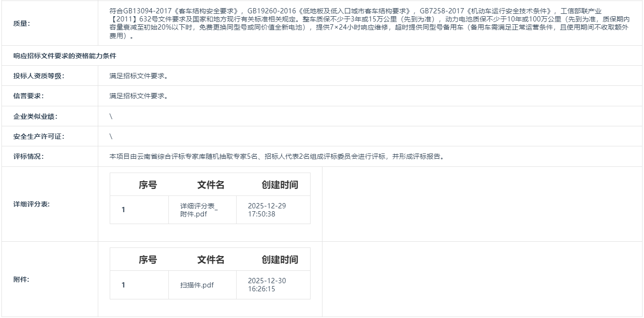Click the 序号 column header in 附件 table
This screenshot has width=644, height=318.
coord(148,259)
